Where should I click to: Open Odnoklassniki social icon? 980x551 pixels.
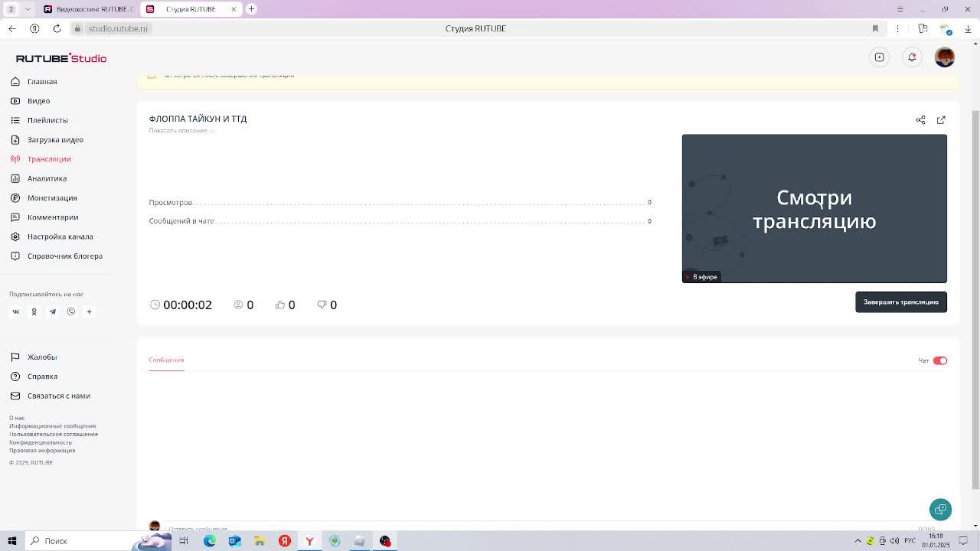[x=34, y=311]
